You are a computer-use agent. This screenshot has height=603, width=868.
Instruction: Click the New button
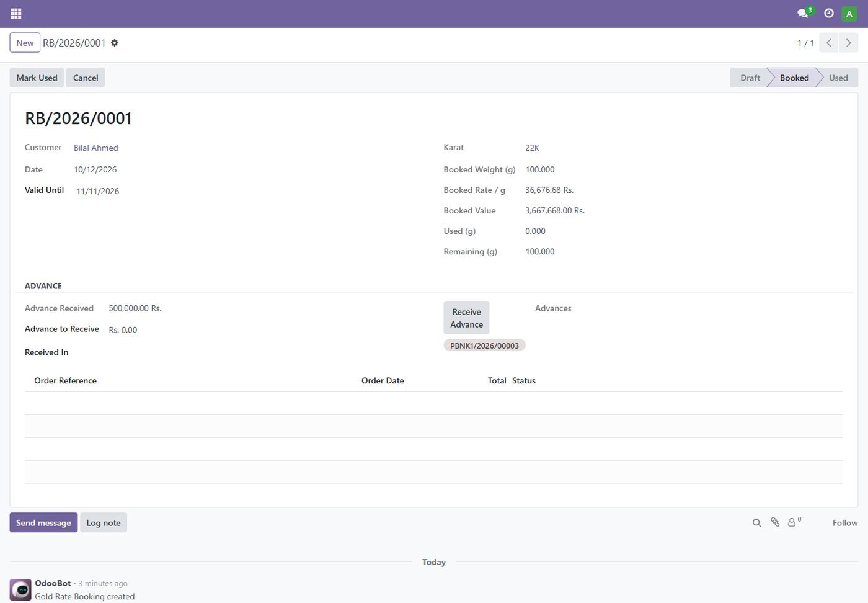(25, 43)
